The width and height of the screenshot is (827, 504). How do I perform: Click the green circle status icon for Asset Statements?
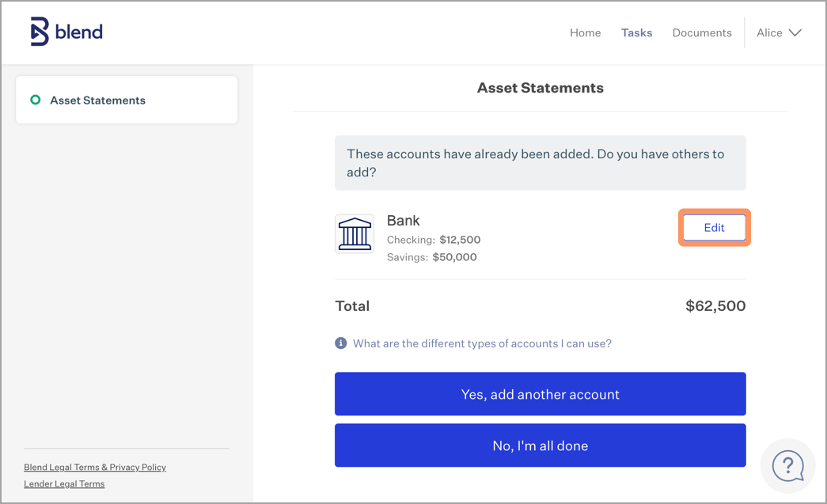point(36,100)
